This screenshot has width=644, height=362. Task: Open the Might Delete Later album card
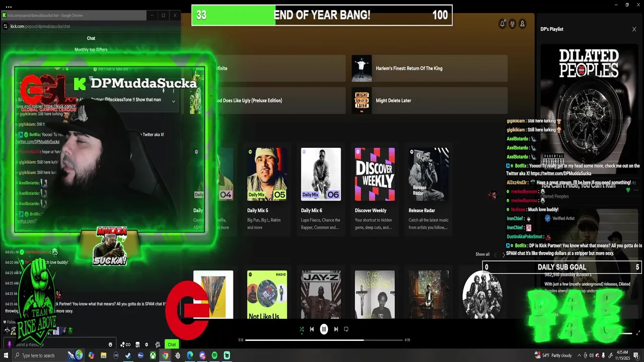click(x=429, y=101)
